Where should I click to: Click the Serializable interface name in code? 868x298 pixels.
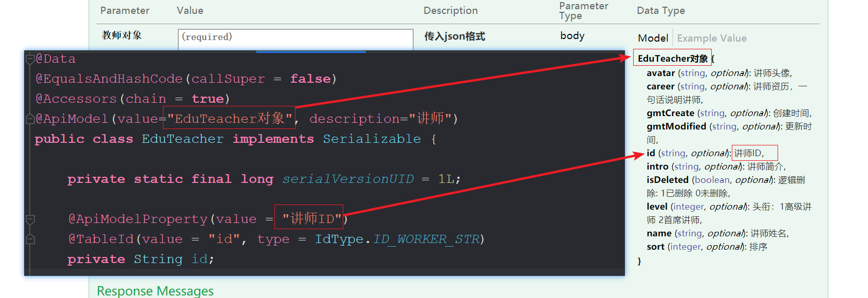tap(372, 139)
